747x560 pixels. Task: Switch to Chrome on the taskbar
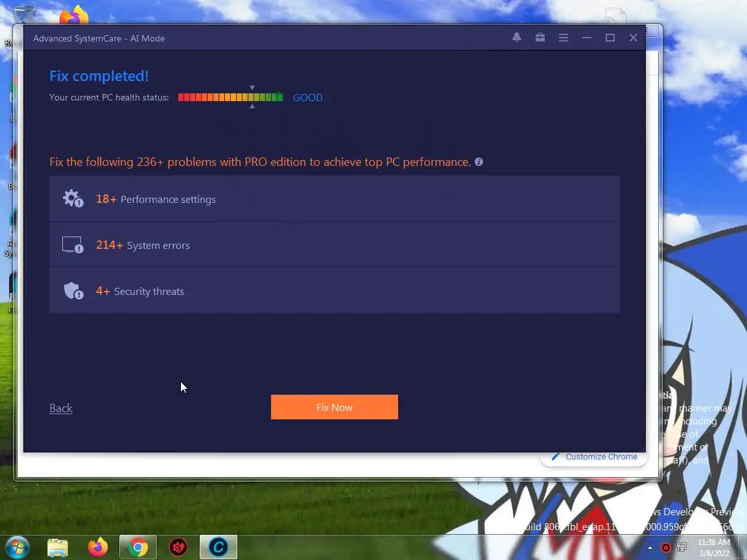[x=137, y=548]
